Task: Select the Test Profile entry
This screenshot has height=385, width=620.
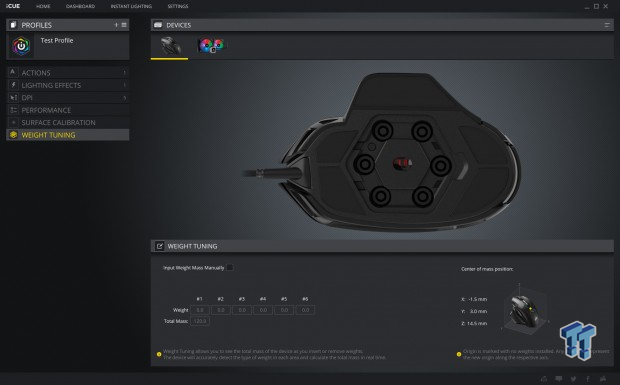Action: click(68, 46)
